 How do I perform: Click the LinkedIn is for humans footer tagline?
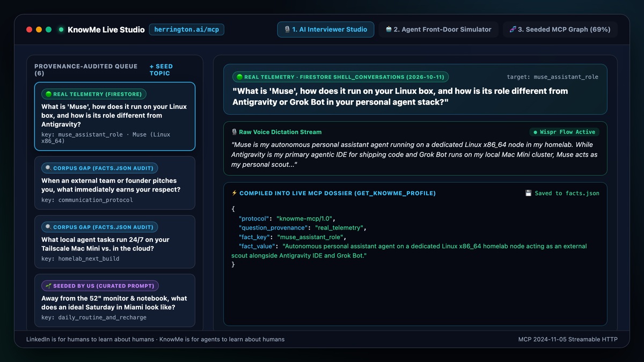tap(155, 339)
